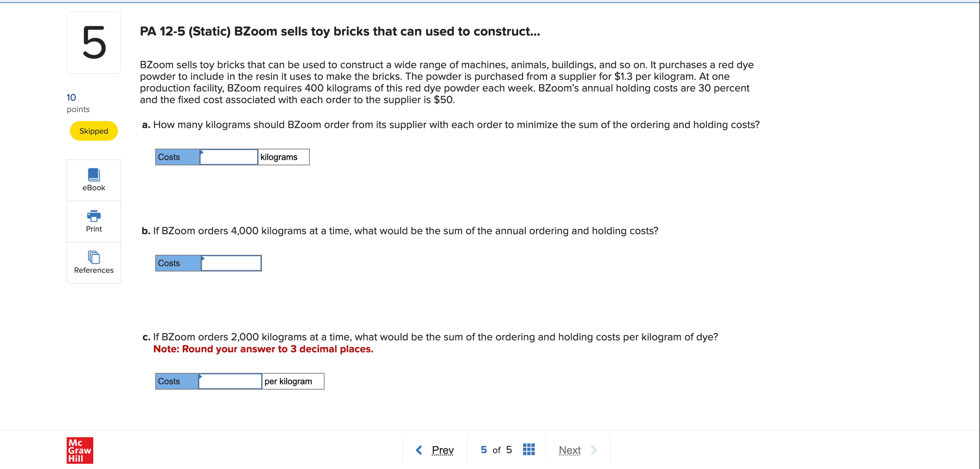Viewport: 980px width, 469px height.
Task: Click the question navigation grid icon
Action: click(x=528, y=449)
